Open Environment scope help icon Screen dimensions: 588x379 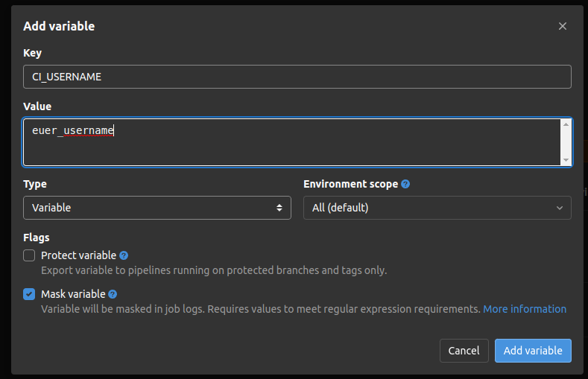(405, 184)
